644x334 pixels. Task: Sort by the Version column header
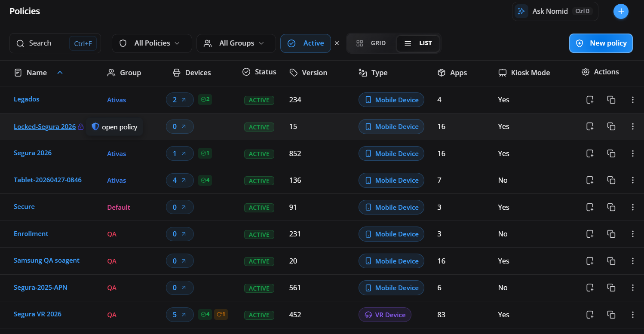pyautogui.click(x=308, y=73)
